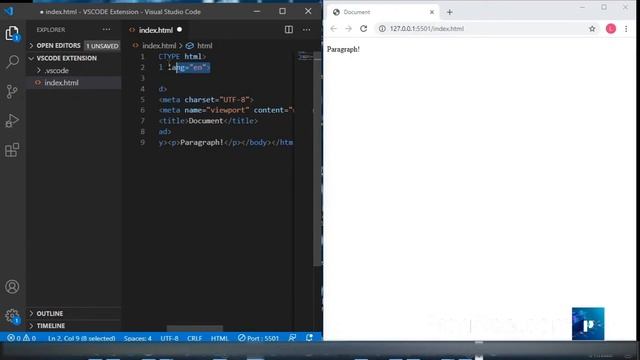This screenshot has height=360, width=640.
Task: Select the Document tab in Chrome
Action: tap(382, 12)
